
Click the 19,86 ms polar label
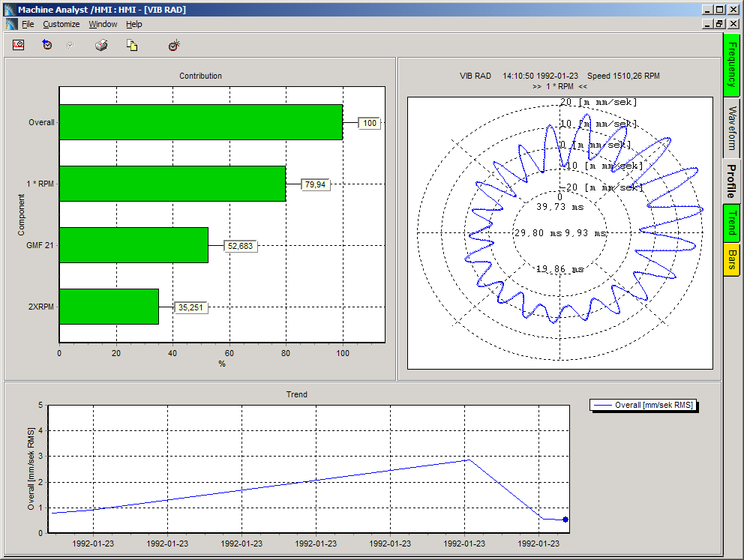point(560,269)
